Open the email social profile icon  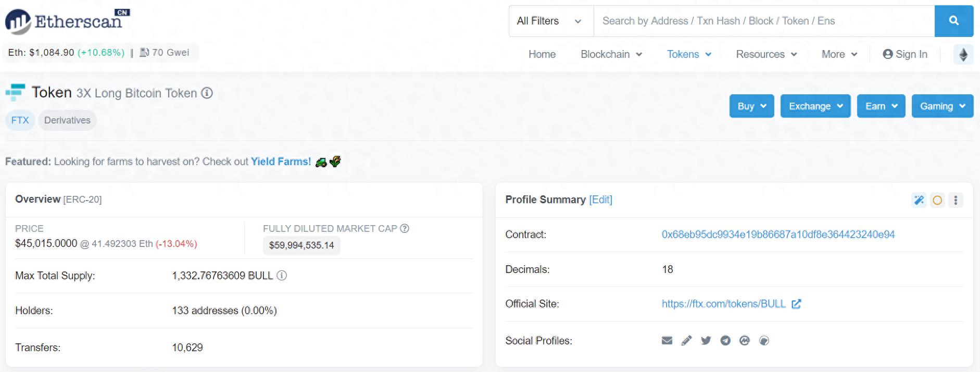tap(667, 341)
